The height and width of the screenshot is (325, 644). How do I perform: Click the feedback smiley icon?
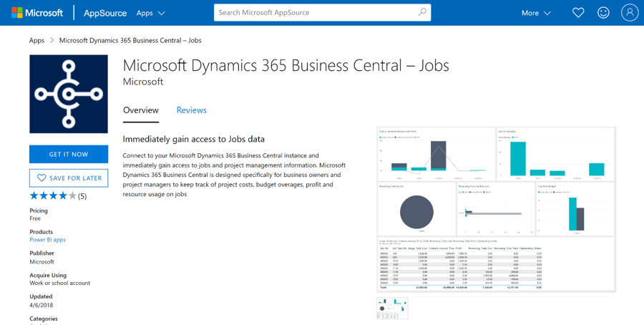coord(603,13)
